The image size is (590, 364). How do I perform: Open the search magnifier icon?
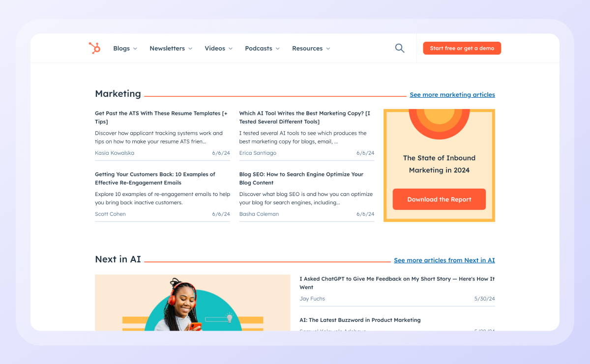coord(400,48)
